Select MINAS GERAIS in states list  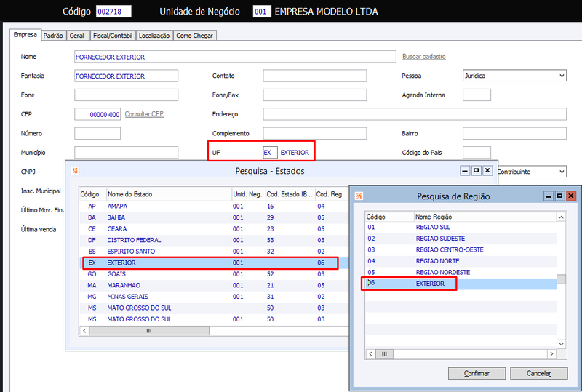click(214, 297)
